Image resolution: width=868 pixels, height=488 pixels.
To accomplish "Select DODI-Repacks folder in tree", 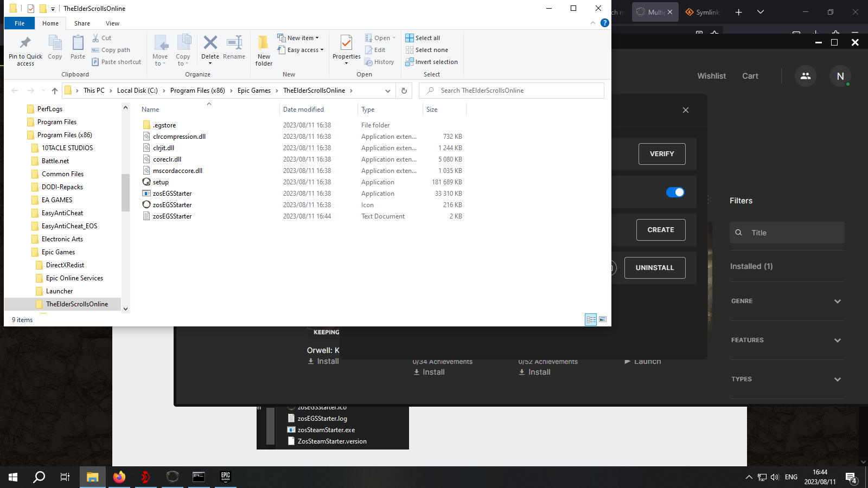I will [62, 187].
